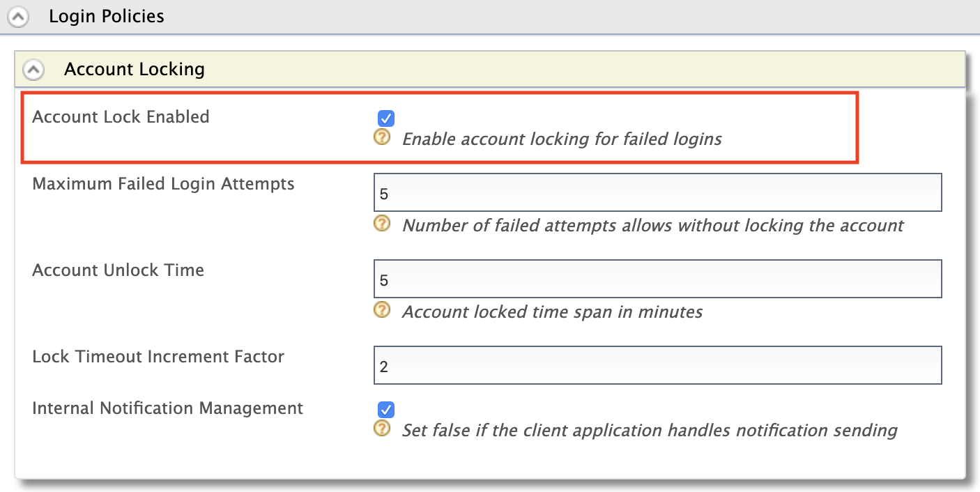980x492 pixels.
Task: Select the Account Locking header title
Action: tap(135, 69)
